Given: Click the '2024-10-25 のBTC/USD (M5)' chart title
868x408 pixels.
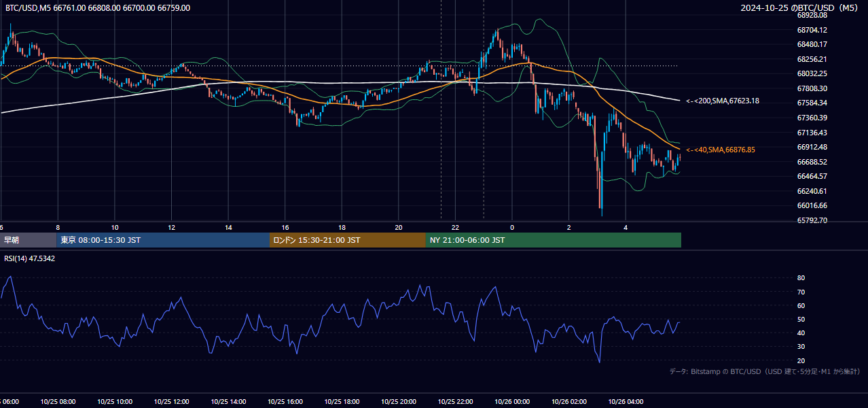Looking at the screenshot, I should coord(801,8).
